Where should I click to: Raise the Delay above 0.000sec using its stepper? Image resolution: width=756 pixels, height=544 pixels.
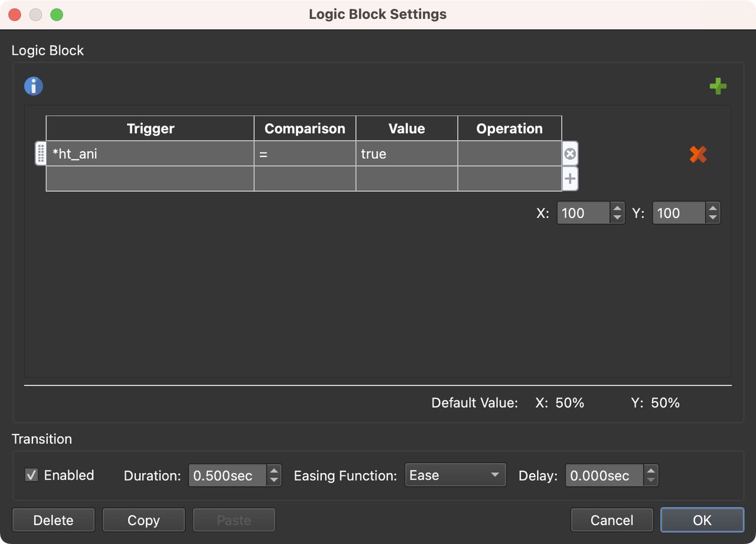click(x=650, y=471)
